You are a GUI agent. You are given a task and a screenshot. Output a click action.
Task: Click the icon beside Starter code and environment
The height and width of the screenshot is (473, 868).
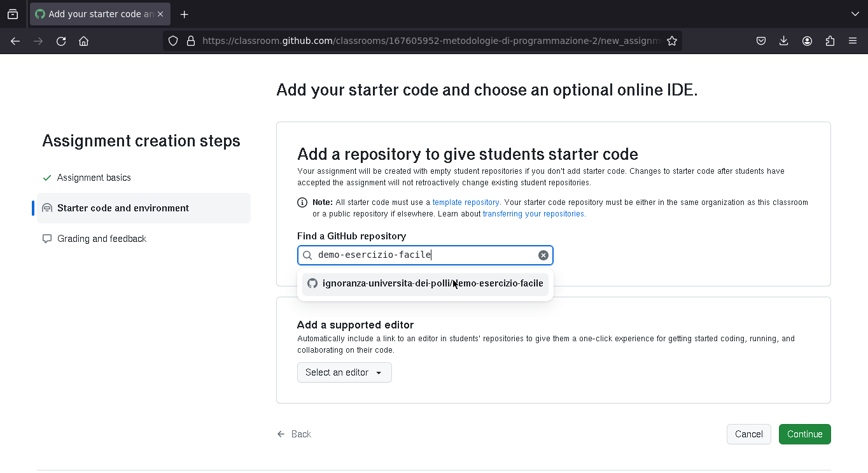[47, 208]
